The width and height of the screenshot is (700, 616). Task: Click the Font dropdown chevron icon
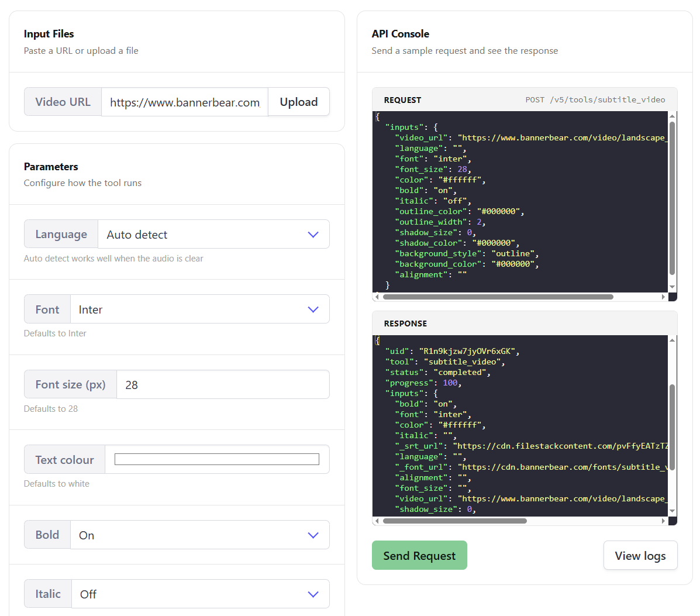click(x=313, y=309)
